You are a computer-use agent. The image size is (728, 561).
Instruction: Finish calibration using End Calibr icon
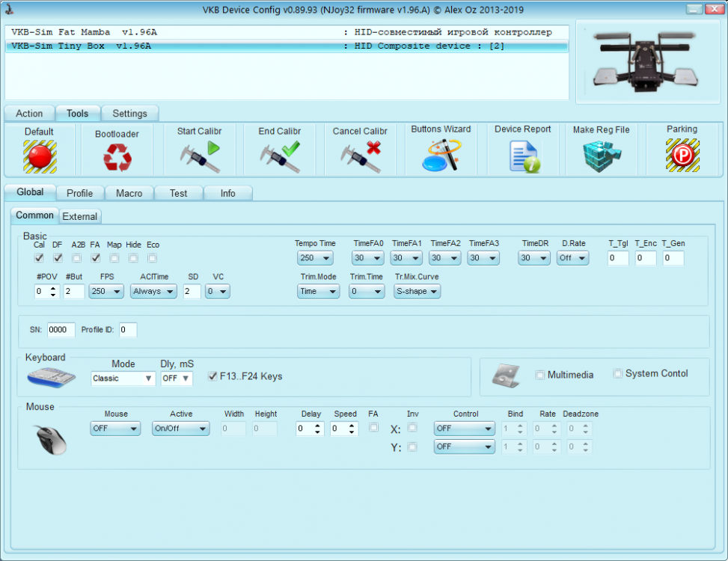click(x=279, y=156)
